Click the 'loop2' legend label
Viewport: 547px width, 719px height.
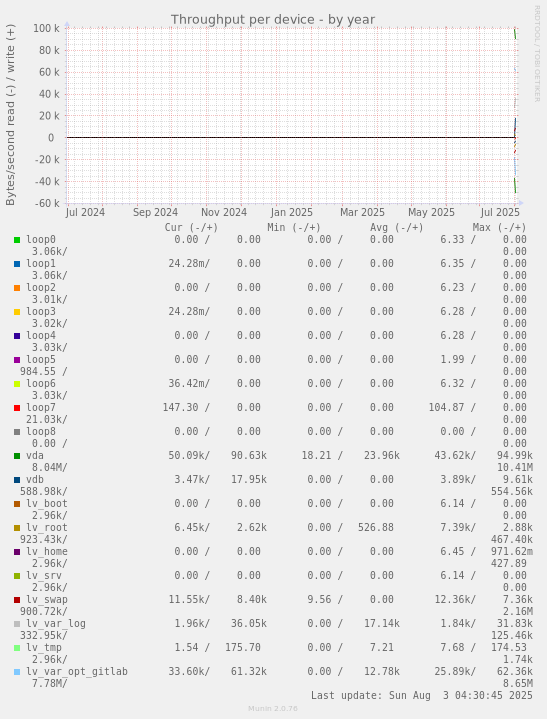click(41, 288)
